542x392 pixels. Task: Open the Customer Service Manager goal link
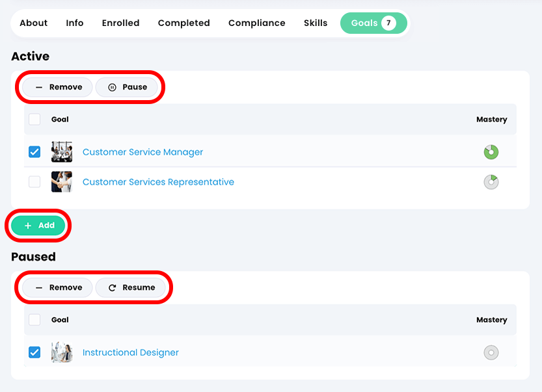pos(143,151)
